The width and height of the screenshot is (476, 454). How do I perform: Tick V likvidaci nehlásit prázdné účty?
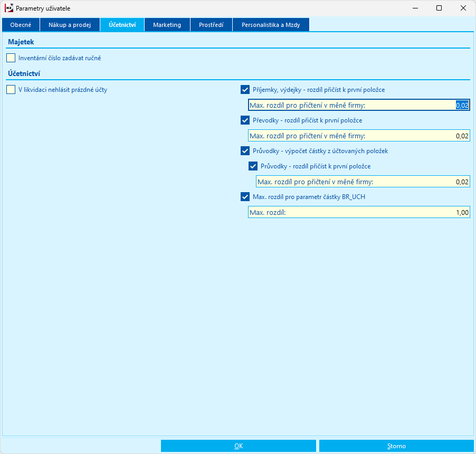tap(11, 90)
